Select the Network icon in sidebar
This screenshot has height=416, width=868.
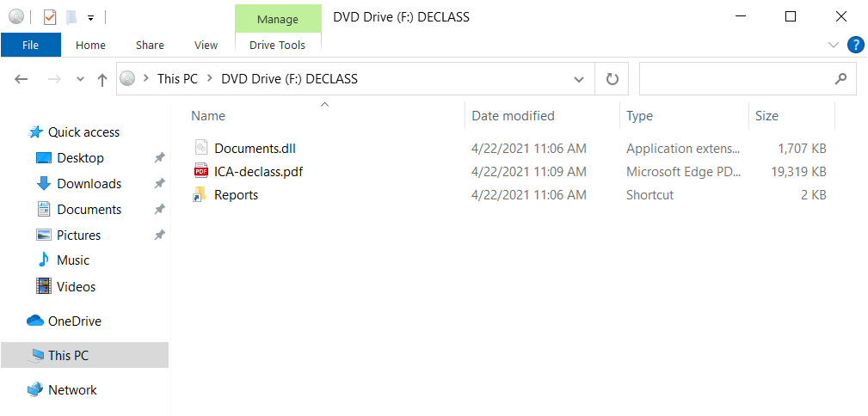tap(35, 390)
